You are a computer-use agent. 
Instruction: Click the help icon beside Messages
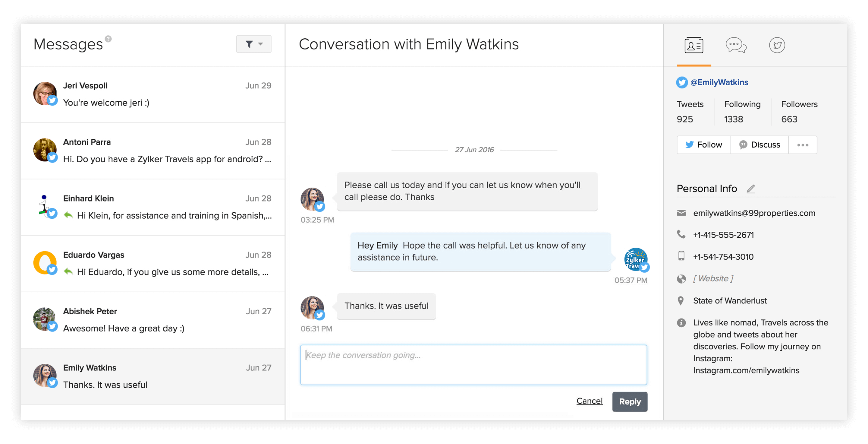coord(108,39)
